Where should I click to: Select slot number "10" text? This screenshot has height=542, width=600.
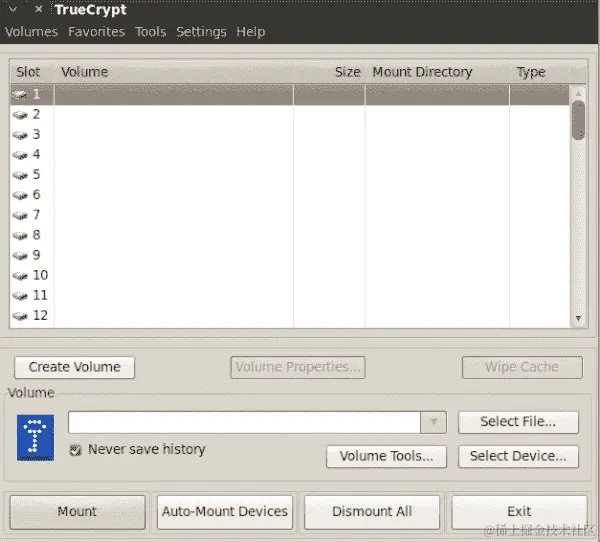tap(40, 275)
